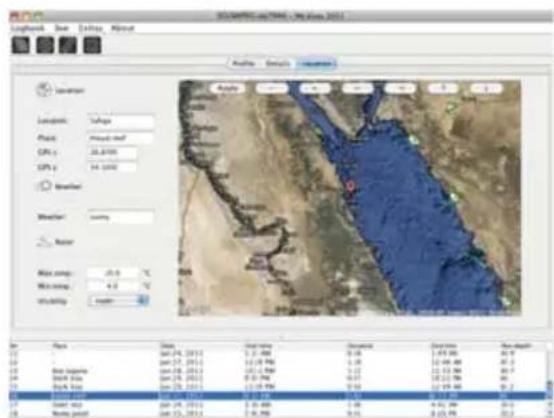
Task: Click the Max temp field
Action: 114,273
